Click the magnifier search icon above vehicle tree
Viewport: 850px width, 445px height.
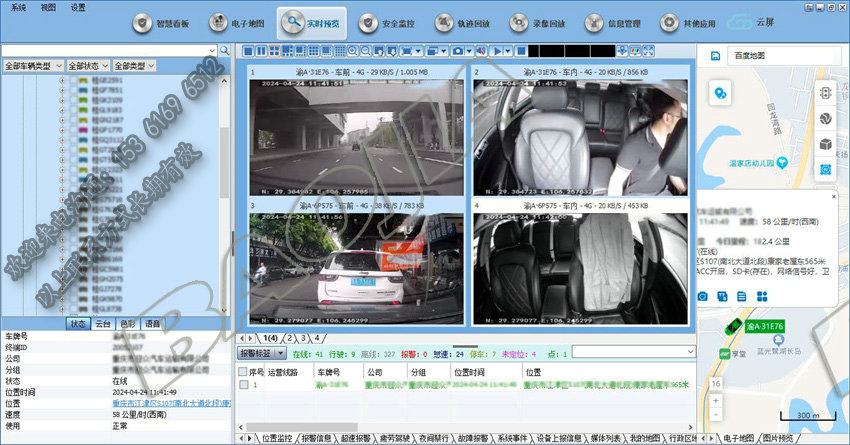[x=225, y=50]
